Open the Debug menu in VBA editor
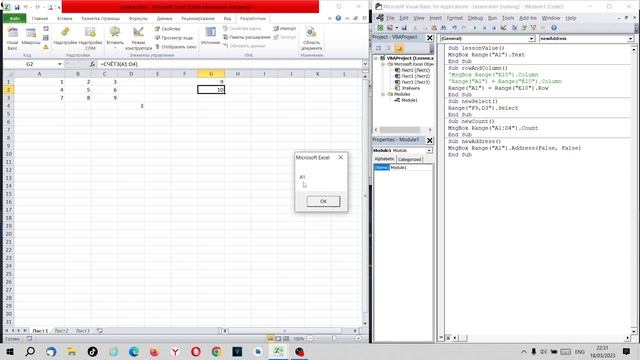640x360 pixels. pos(475,18)
